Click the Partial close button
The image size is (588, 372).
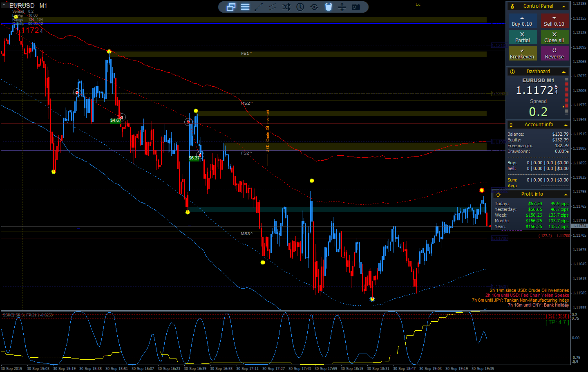522,37
